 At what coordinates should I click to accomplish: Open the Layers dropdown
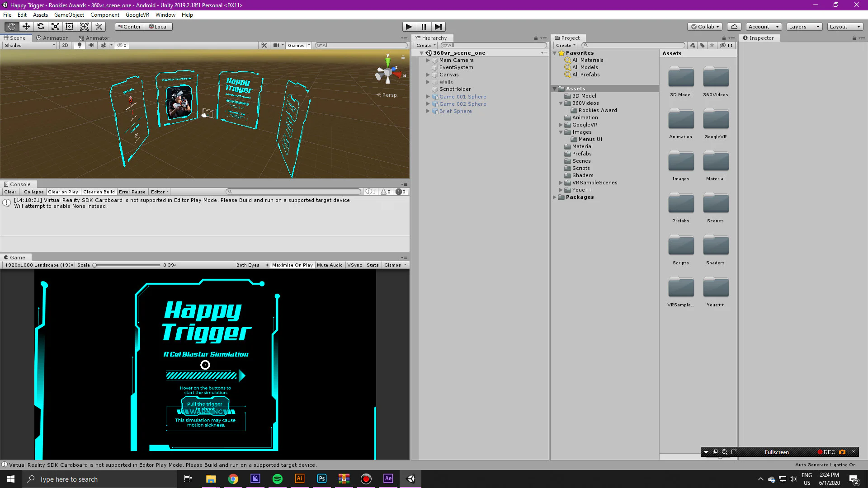804,27
